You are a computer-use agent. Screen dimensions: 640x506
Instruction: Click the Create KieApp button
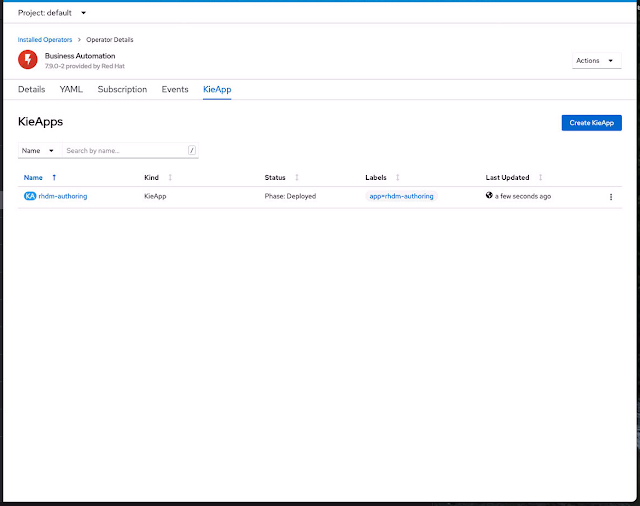591,123
